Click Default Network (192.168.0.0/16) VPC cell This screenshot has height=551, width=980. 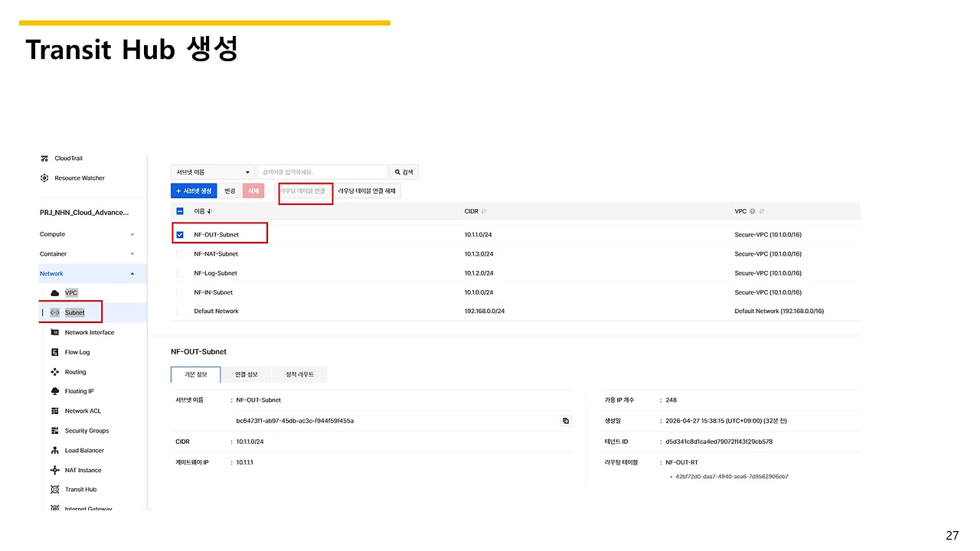[779, 311]
